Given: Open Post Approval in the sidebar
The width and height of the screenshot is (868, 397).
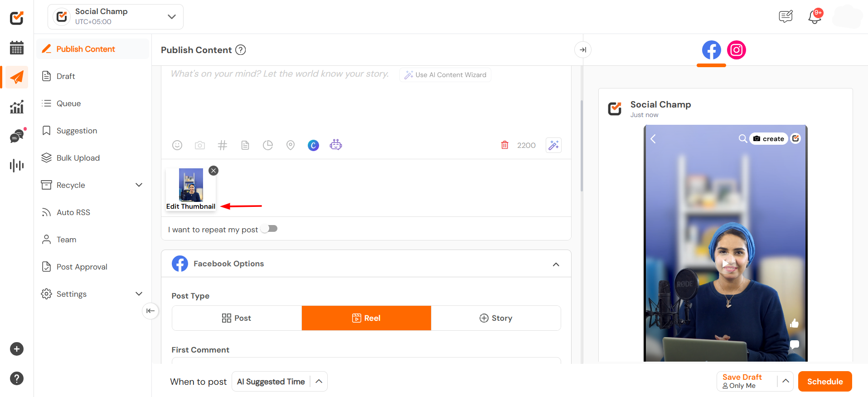Looking at the screenshot, I should pos(93,267).
